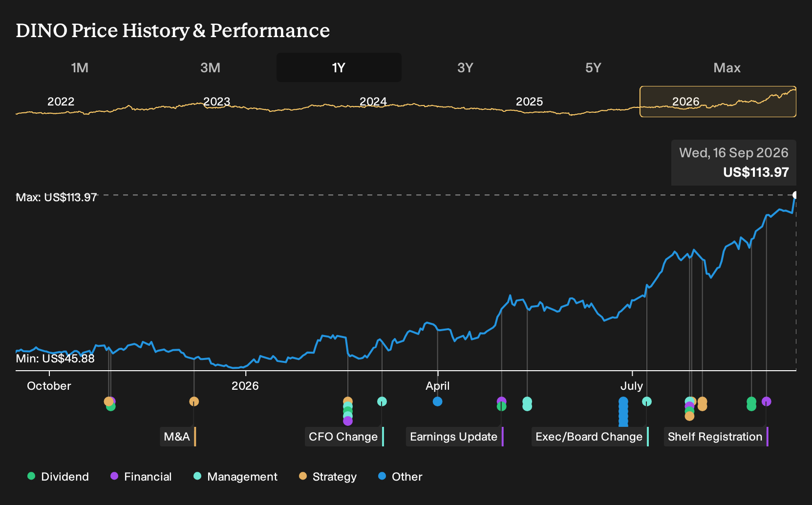Click the white endpoint marker on the price line
The width and height of the screenshot is (812, 505).
[x=795, y=195]
